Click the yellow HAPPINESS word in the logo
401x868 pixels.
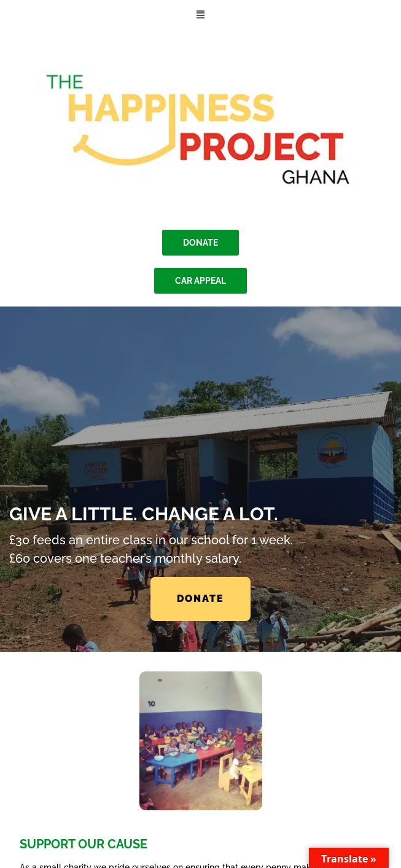point(170,108)
